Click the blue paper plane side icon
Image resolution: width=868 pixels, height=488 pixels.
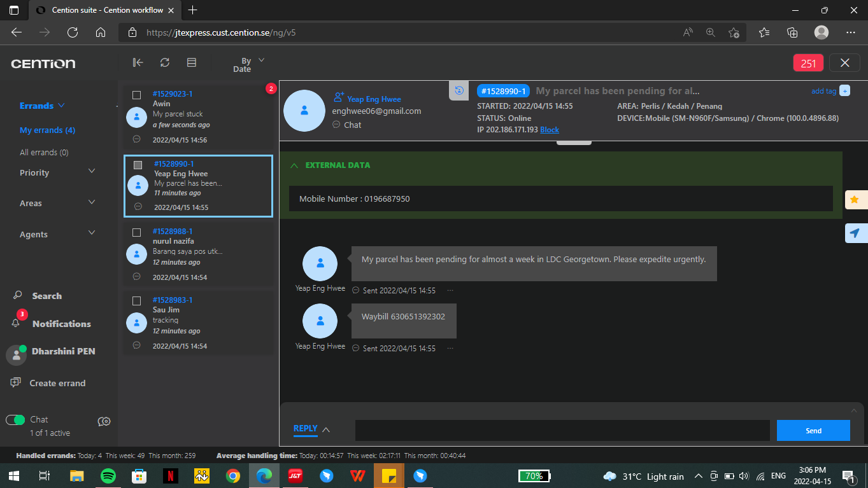coord(855,234)
